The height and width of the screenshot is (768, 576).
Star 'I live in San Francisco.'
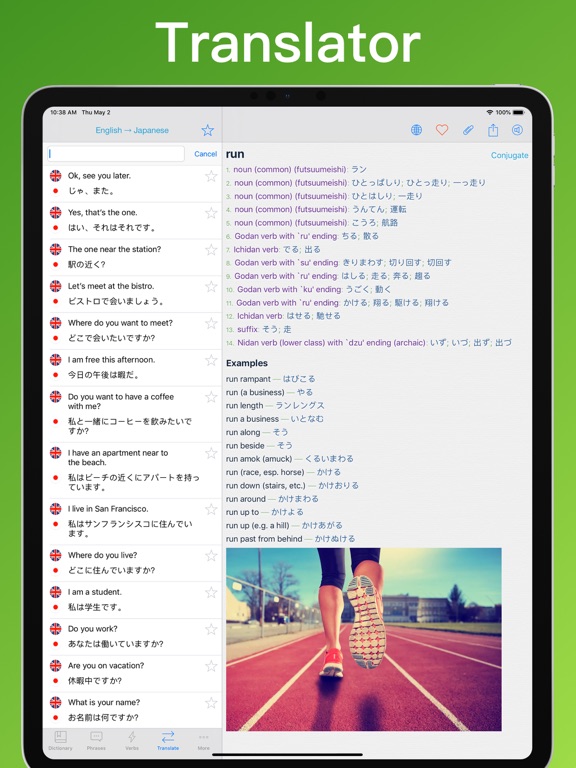click(211, 509)
